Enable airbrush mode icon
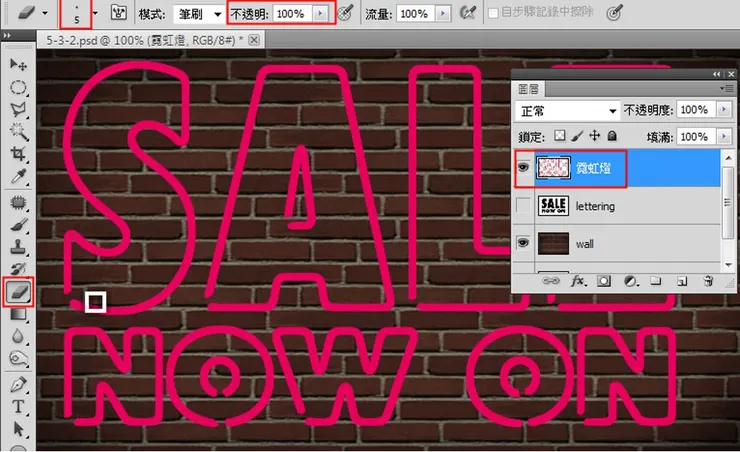Image resolution: width=740 pixels, height=452 pixels. (468, 13)
